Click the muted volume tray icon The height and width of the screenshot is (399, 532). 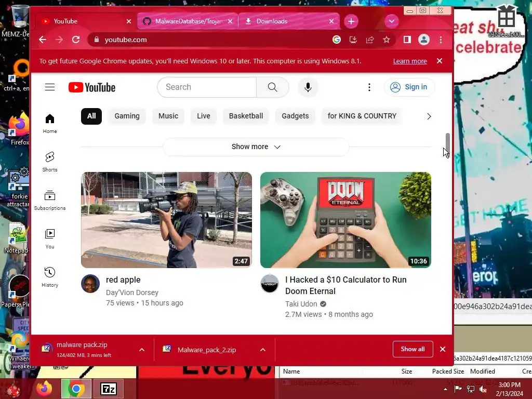click(483, 389)
